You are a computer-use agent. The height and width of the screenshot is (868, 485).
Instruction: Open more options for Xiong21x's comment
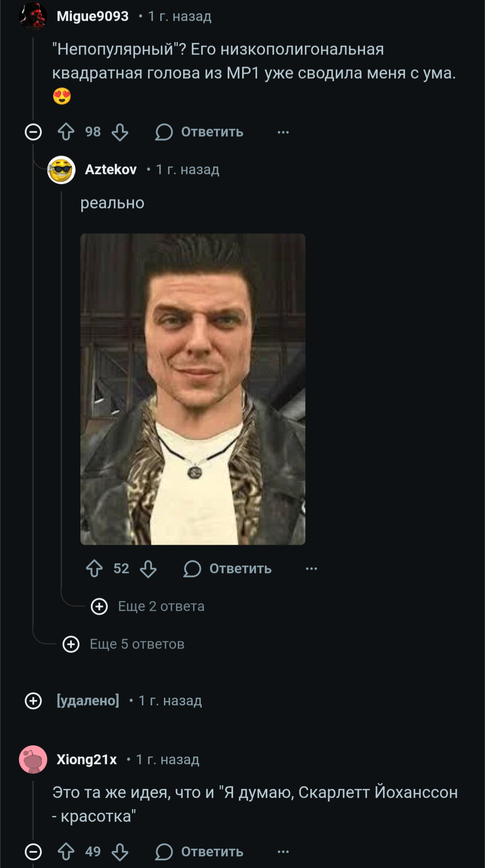[x=283, y=851]
